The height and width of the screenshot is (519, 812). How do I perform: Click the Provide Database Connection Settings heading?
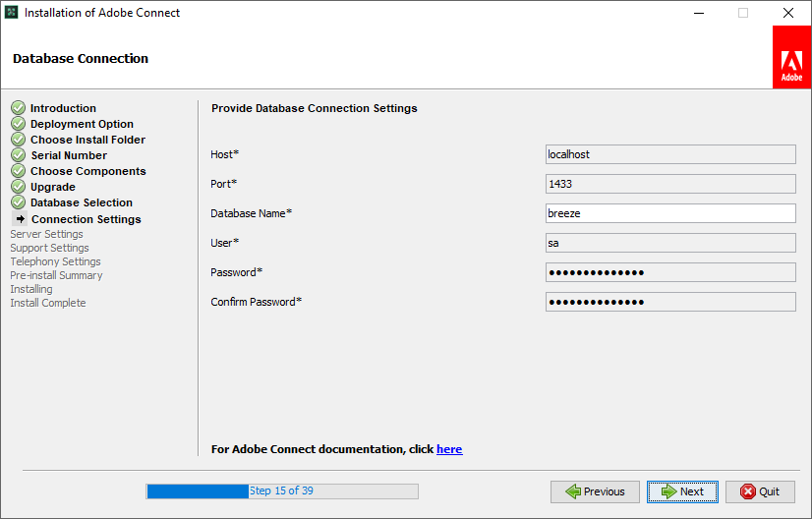coord(315,108)
